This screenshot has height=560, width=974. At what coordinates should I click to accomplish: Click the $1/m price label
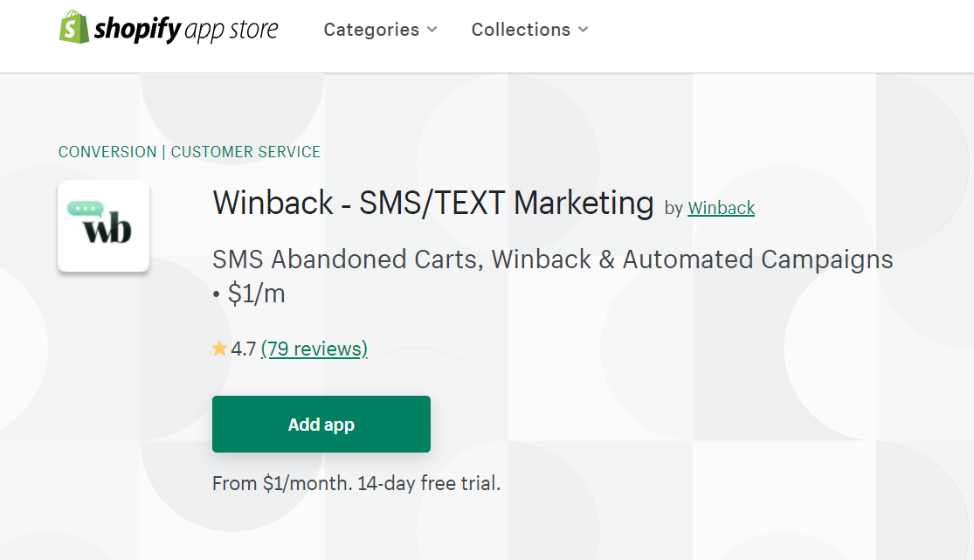point(256,294)
